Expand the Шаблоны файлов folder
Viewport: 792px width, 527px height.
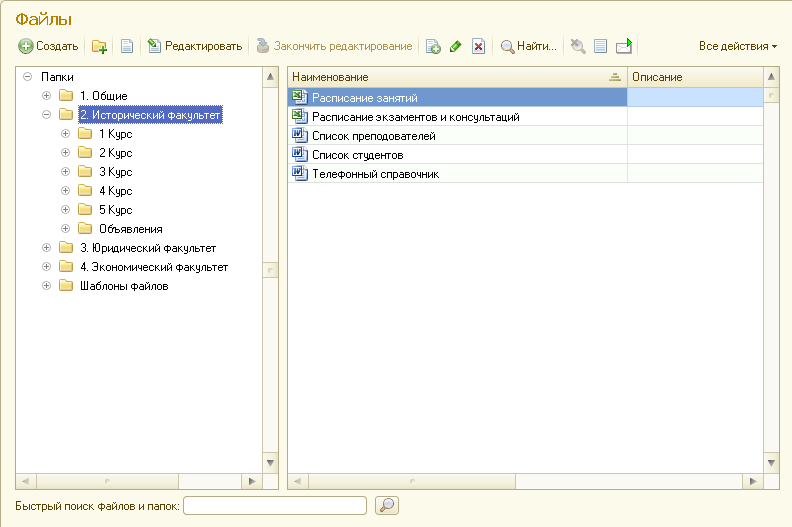click(x=46, y=285)
